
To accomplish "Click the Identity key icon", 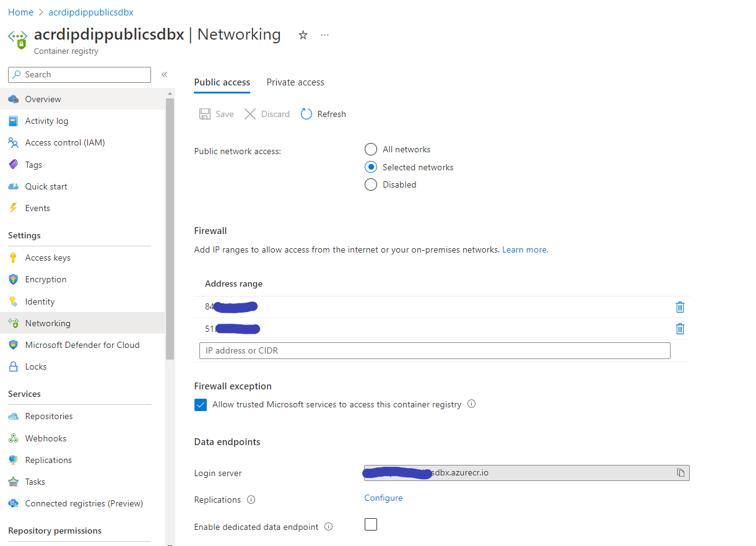I will 13,301.
